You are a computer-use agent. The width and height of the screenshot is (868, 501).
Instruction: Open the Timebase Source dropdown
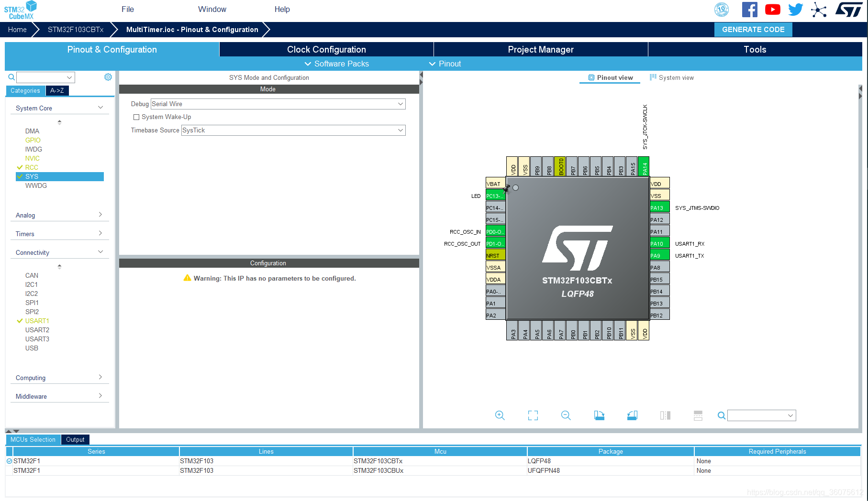[x=401, y=130]
